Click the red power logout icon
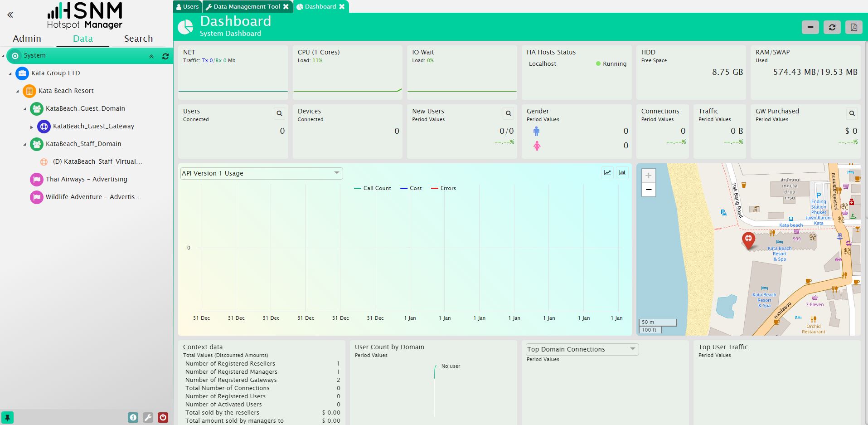Screen dimensions: 868x425 click(163, 417)
